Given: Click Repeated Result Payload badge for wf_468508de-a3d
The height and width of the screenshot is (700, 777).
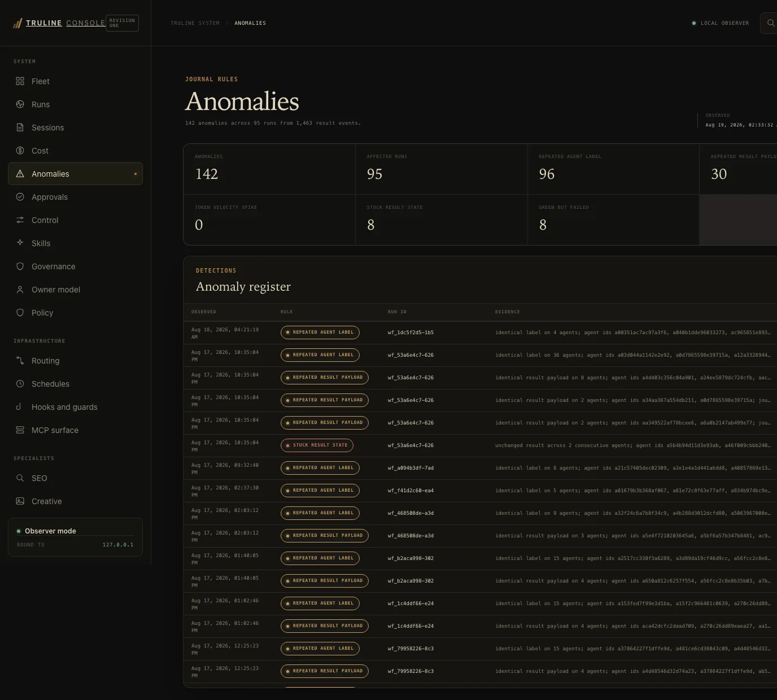Looking at the screenshot, I should pos(325,536).
